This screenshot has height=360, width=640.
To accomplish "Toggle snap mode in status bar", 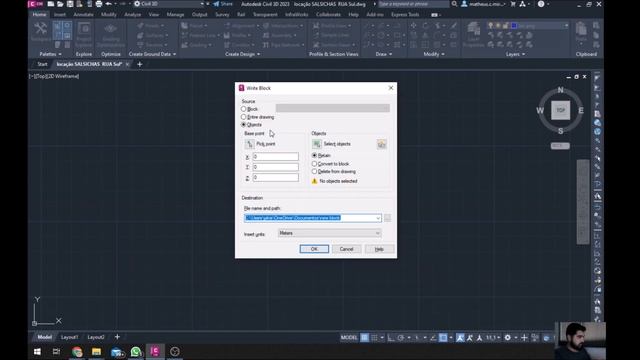I will (x=374, y=338).
